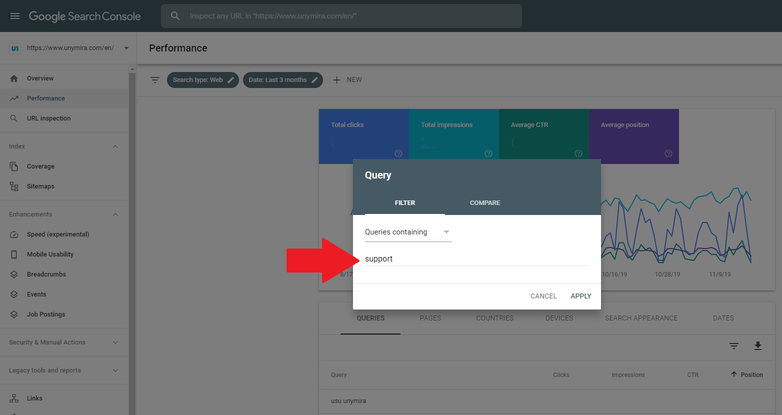Select the QUERIES tab

[x=371, y=318]
